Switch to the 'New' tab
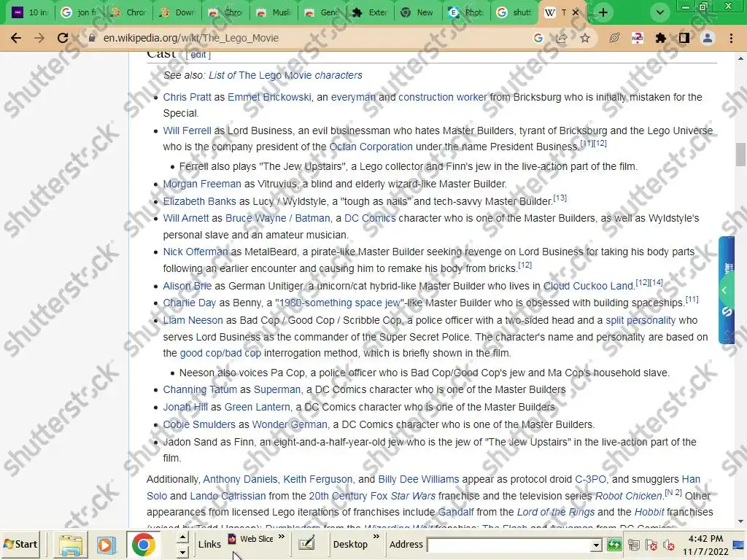Screen dimensions: 747x560 click(x=418, y=12)
